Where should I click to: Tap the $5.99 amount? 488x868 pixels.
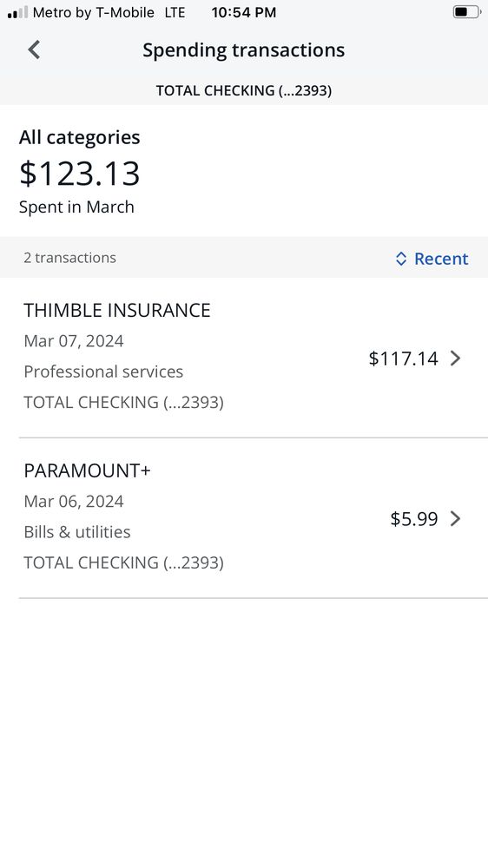coord(414,519)
